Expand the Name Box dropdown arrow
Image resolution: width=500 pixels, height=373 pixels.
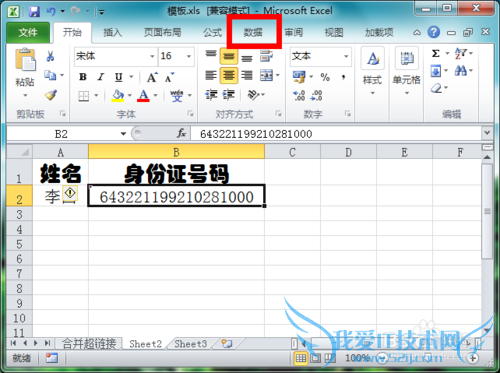[x=123, y=134]
